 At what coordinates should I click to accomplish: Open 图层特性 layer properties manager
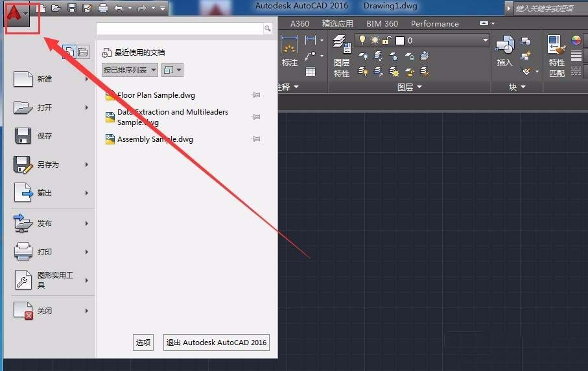tap(342, 56)
